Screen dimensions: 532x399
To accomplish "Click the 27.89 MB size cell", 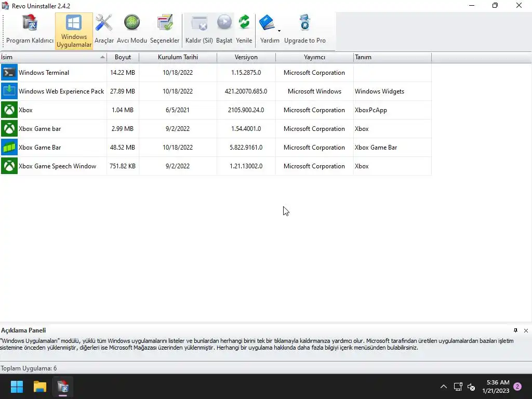I will click(123, 91).
